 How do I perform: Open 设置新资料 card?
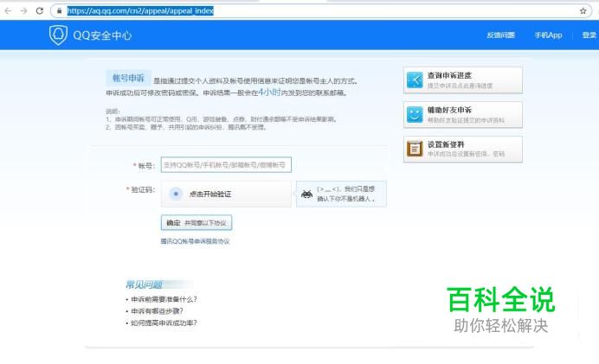463,150
